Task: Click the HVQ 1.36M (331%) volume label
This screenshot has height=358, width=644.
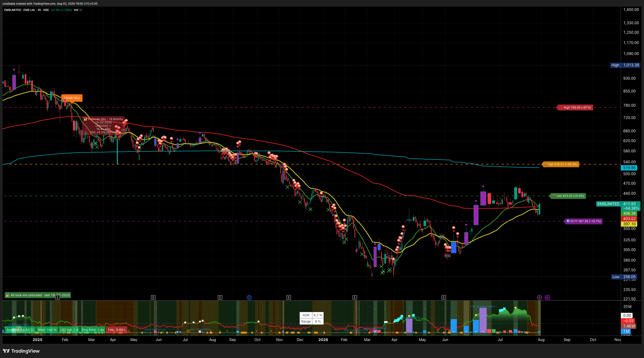Action: (155, 330)
